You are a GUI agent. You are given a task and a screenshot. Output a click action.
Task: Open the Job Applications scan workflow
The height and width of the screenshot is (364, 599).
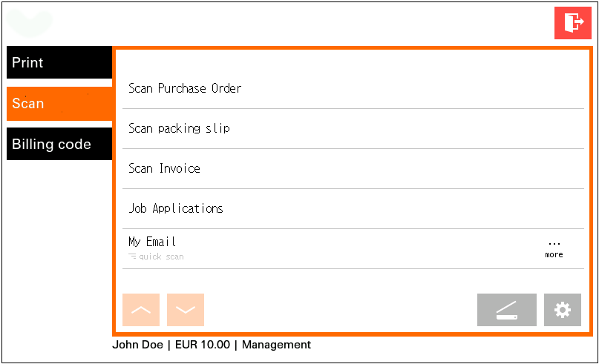click(x=176, y=208)
